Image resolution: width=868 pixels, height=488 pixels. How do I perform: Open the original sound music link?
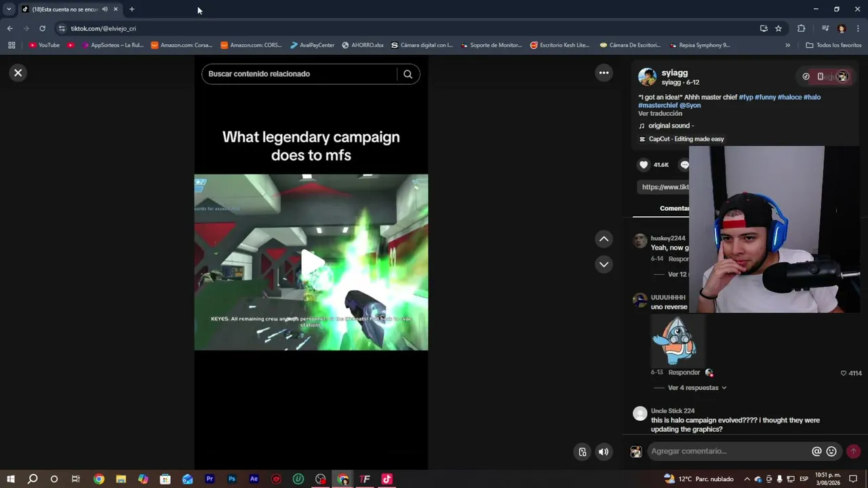(671, 125)
